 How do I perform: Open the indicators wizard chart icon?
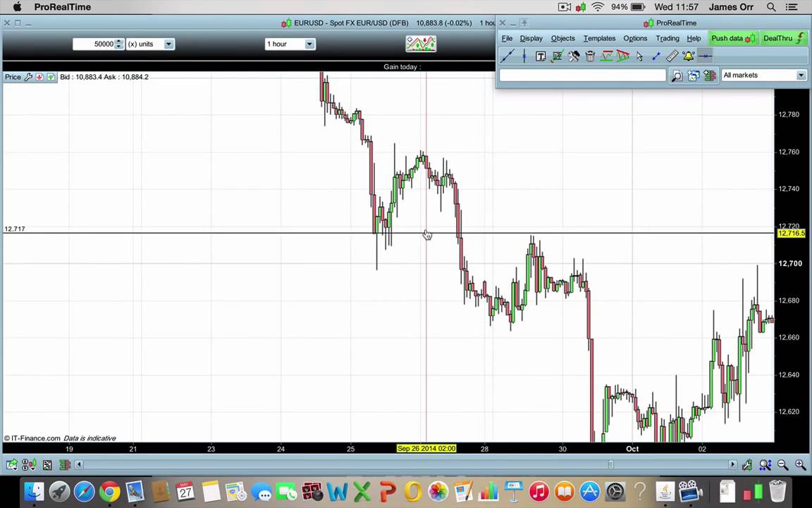(x=421, y=44)
